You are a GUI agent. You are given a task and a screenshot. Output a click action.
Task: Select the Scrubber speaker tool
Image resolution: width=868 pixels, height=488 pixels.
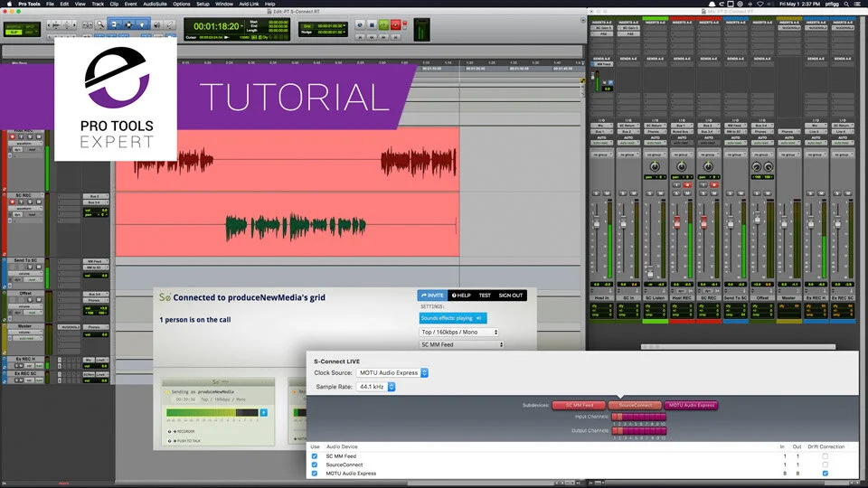[x=157, y=25]
